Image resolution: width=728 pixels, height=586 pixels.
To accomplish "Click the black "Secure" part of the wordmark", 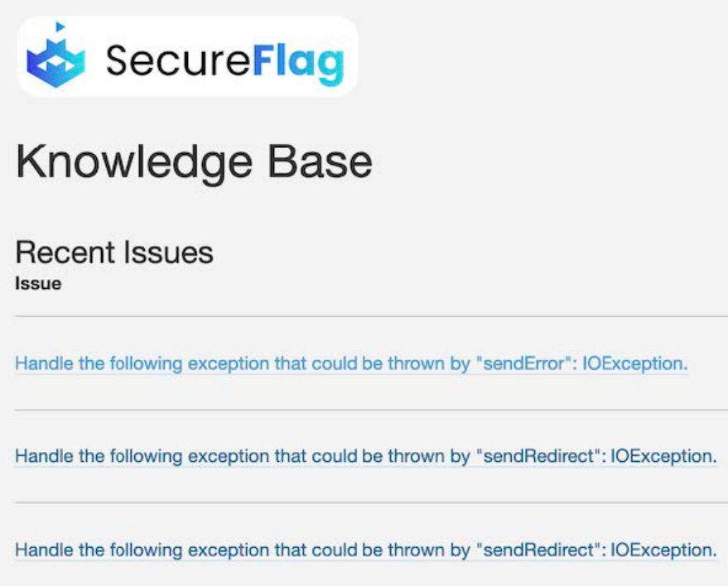I will click(178, 60).
